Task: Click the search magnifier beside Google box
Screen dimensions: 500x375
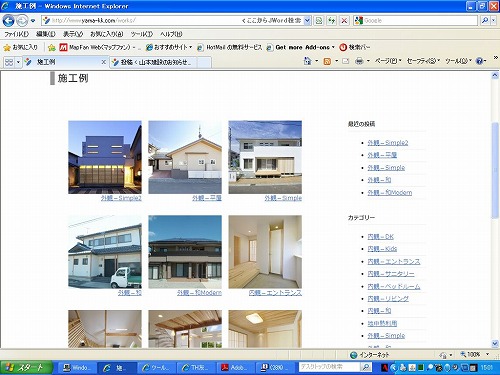Action: pos(485,21)
